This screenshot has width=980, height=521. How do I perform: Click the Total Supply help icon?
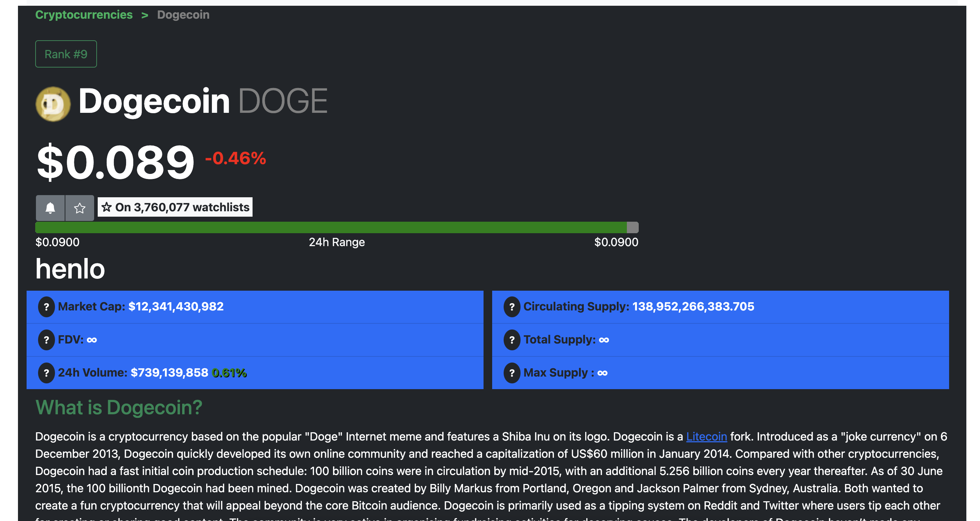coord(512,340)
